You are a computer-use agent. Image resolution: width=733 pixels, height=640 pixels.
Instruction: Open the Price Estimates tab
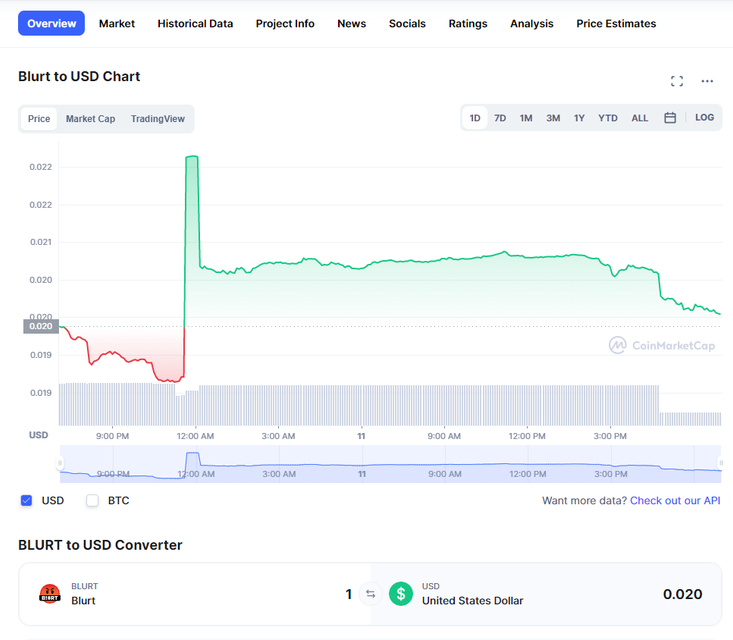(x=616, y=23)
